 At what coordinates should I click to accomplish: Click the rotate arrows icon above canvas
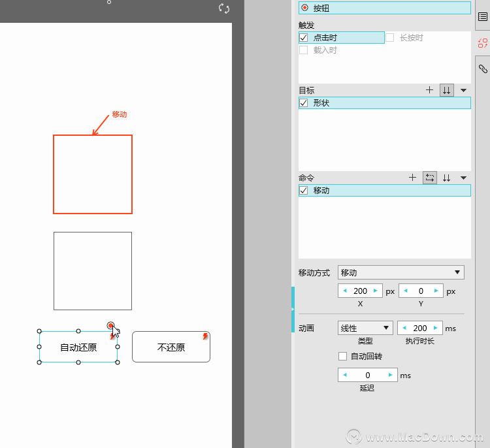(x=224, y=8)
